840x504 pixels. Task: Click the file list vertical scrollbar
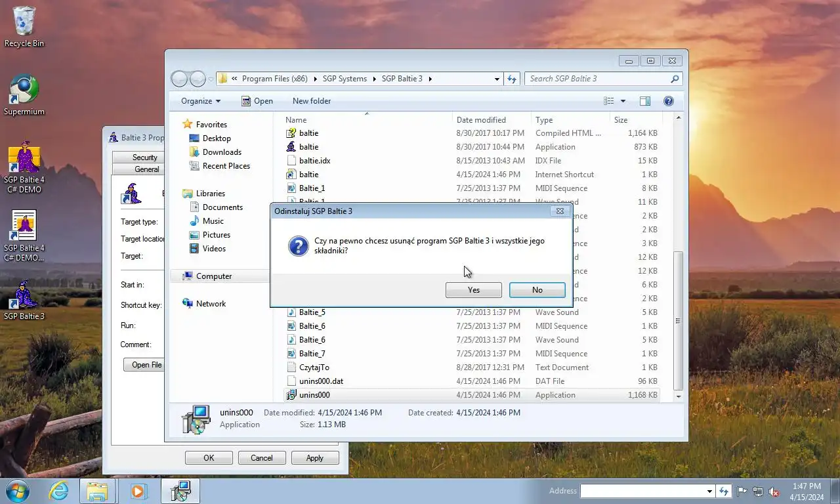pyautogui.click(x=678, y=320)
